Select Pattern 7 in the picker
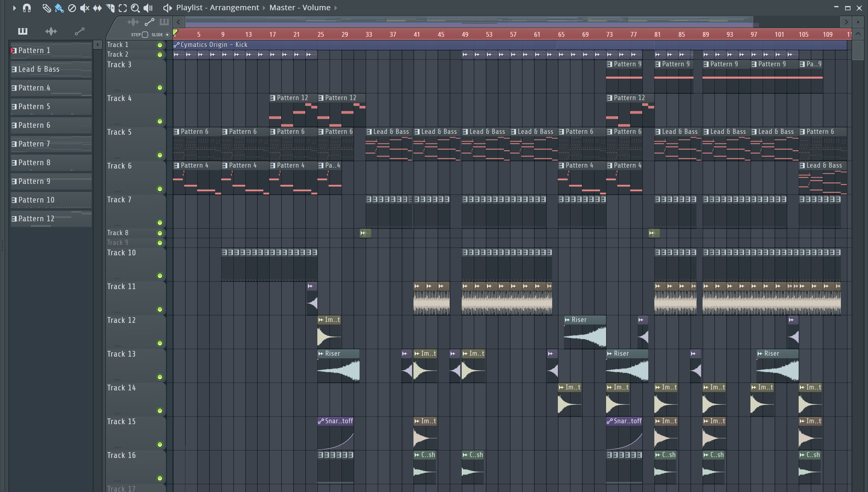 pyautogui.click(x=51, y=144)
